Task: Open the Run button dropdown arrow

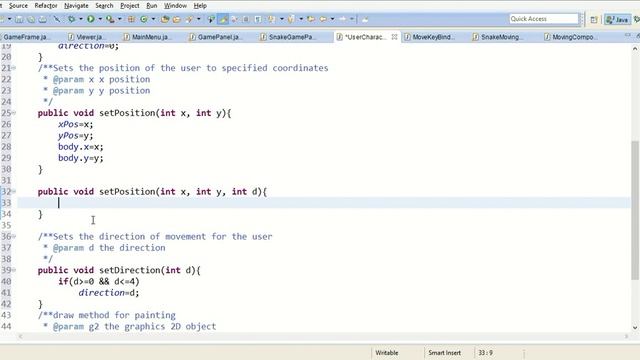Action: click(100, 19)
